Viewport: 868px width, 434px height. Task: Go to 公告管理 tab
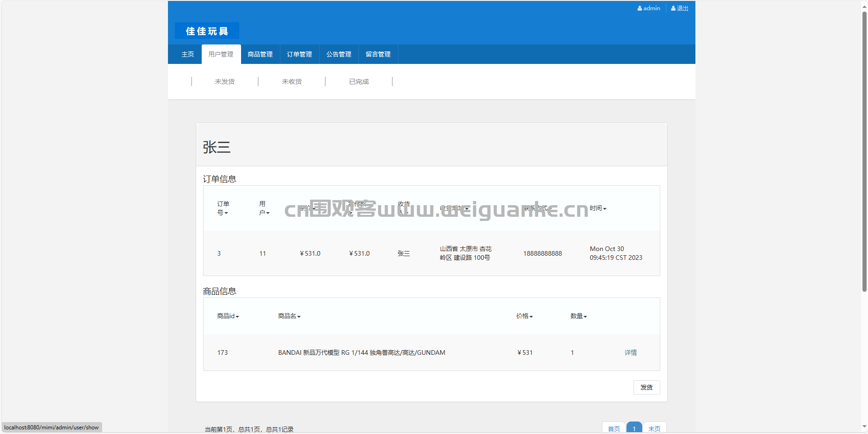pos(339,54)
